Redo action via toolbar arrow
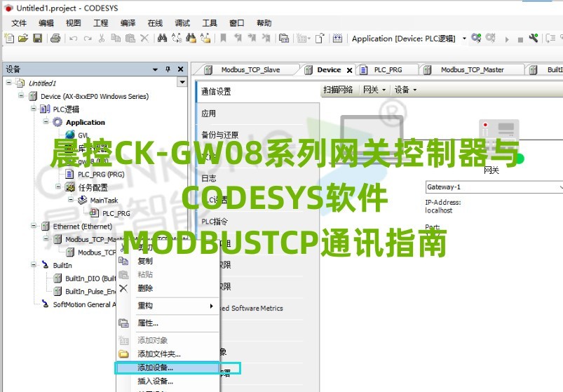 click(x=88, y=39)
